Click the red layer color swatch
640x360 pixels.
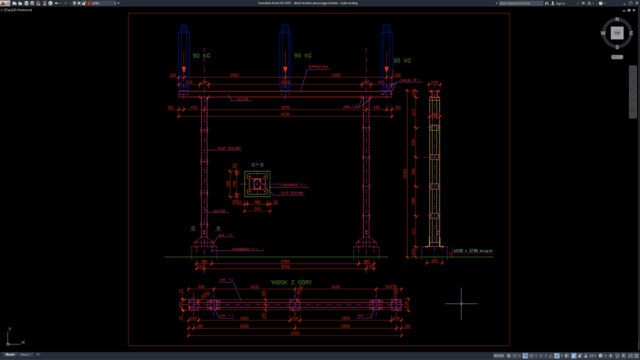[x=89, y=3]
